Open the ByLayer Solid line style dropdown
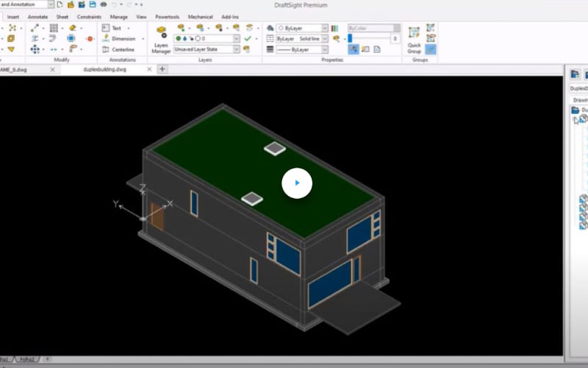The width and height of the screenshot is (588, 368). (325, 39)
